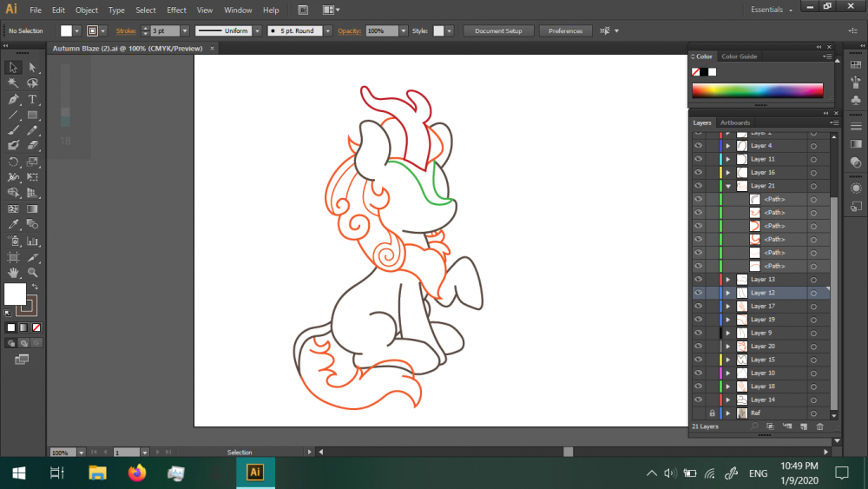The image size is (868, 489).
Task: Open the stroke weight dropdown
Action: tap(185, 31)
